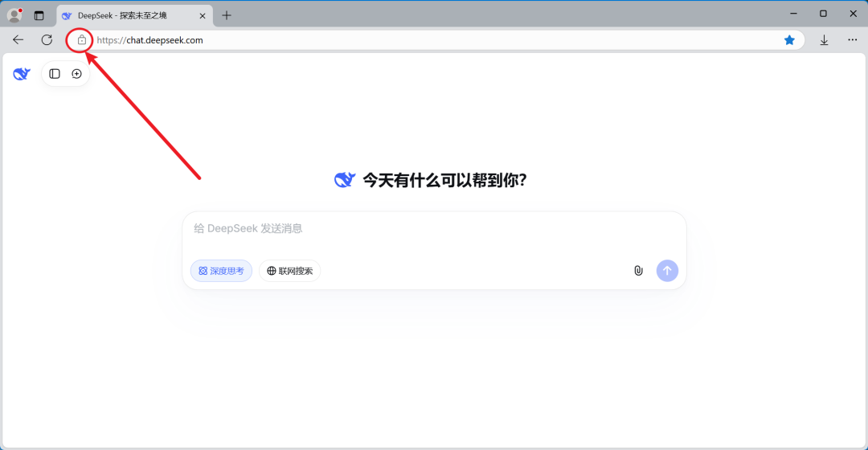The image size is (868, 450).
Task: Attach a file with the paperclip
Action: tap(638, 271)
